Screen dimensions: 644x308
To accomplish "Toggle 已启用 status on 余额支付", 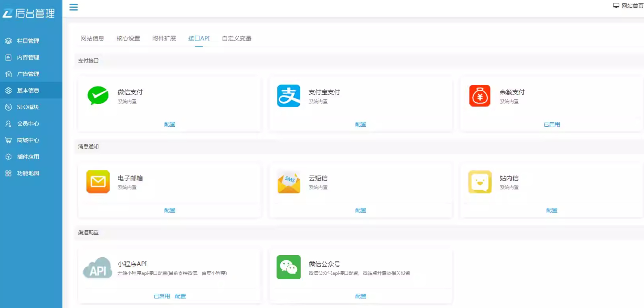I will (x=552, y=124).
